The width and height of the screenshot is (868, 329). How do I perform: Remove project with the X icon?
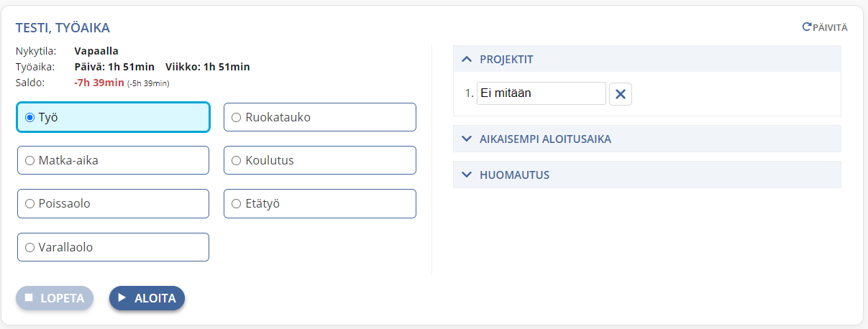click(621, 94)
